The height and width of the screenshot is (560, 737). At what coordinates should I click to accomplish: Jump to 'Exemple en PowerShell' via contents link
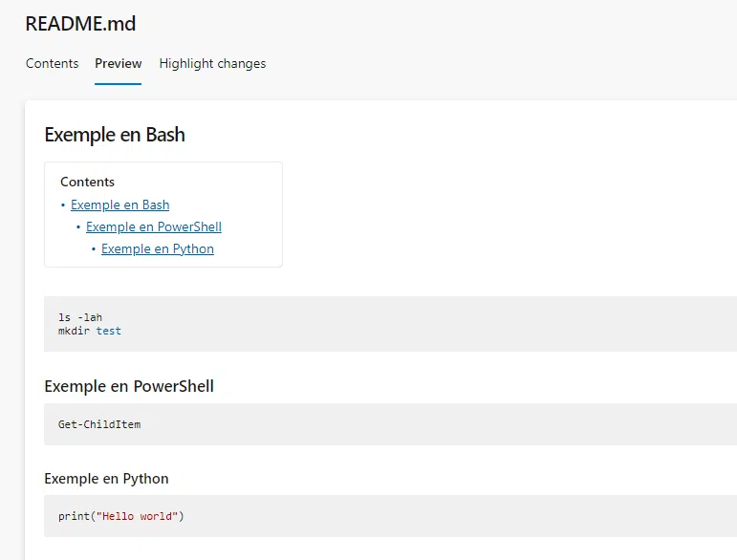pos(153,226)
